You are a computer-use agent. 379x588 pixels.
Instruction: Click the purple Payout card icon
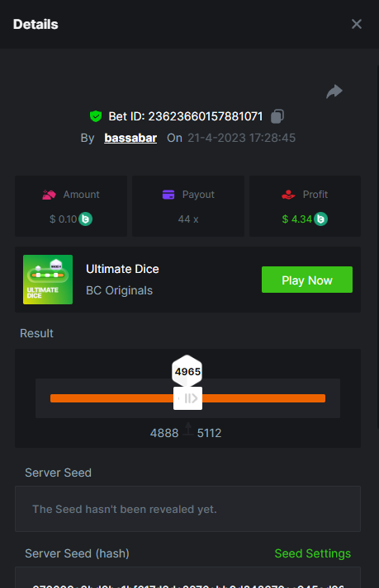pyautogui.click(x=168, y=195)
